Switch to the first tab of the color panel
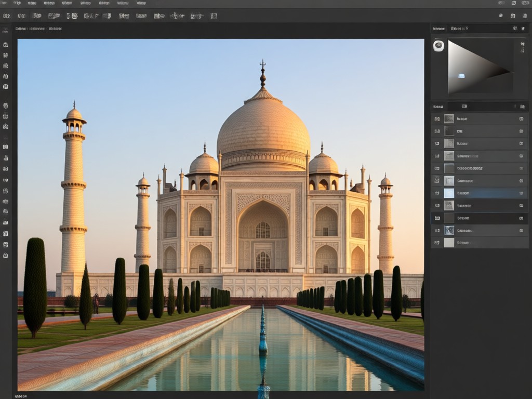 tap(438, 29)
